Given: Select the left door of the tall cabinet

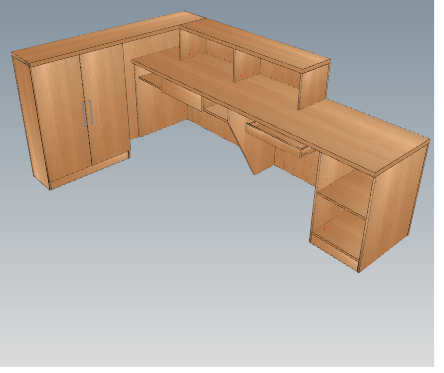Looking at the screenshot, I should pos(62,118).
